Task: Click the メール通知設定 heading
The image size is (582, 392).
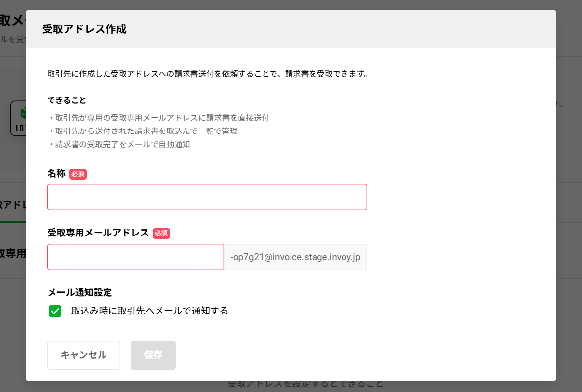Action: (x=80, y=292)
